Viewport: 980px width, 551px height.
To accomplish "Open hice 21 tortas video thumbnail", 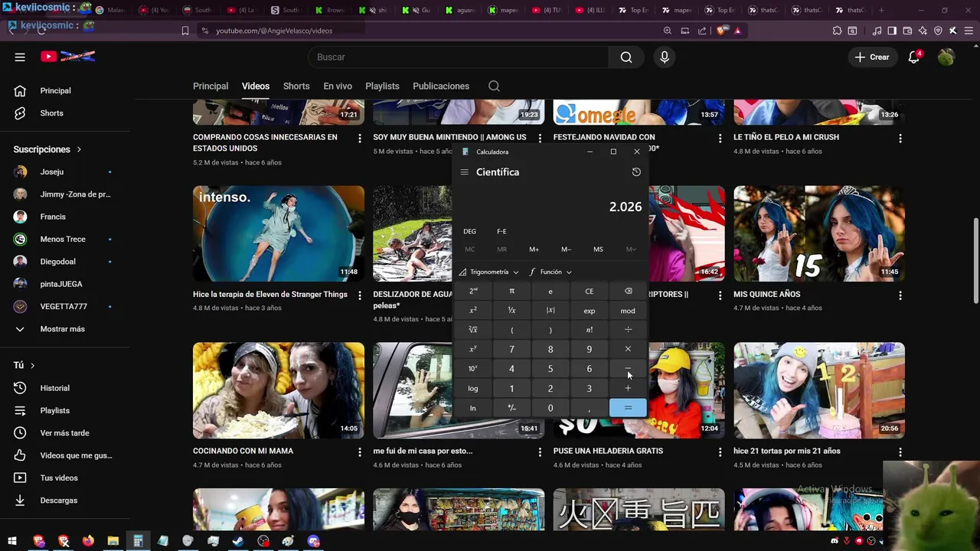I will click(x=819, y=390).
